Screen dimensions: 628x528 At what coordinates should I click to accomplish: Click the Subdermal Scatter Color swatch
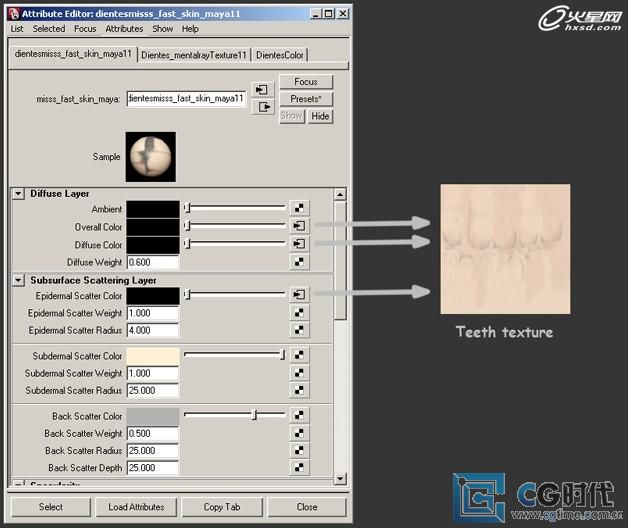[153, 356]
